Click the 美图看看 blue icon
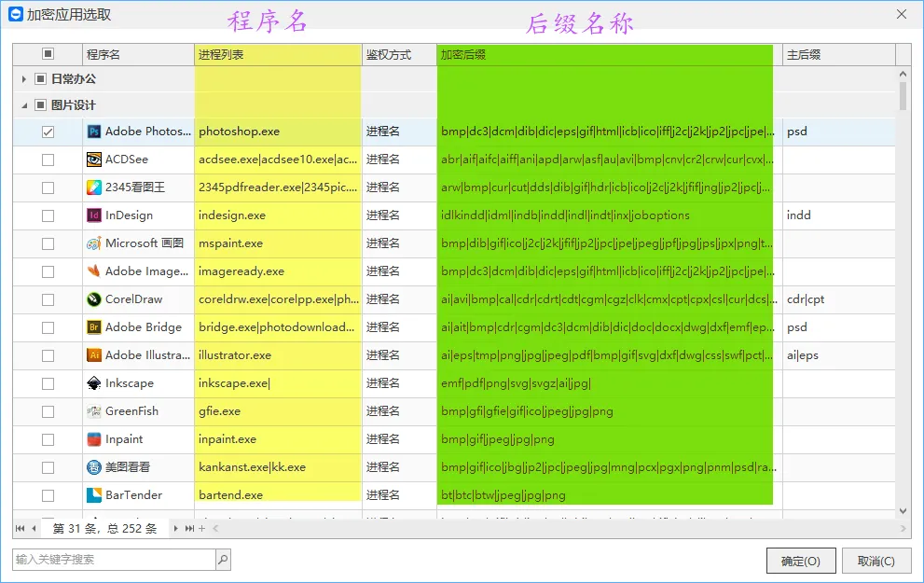924x583 pixels. pyautogui.click(x=93, y=467)
